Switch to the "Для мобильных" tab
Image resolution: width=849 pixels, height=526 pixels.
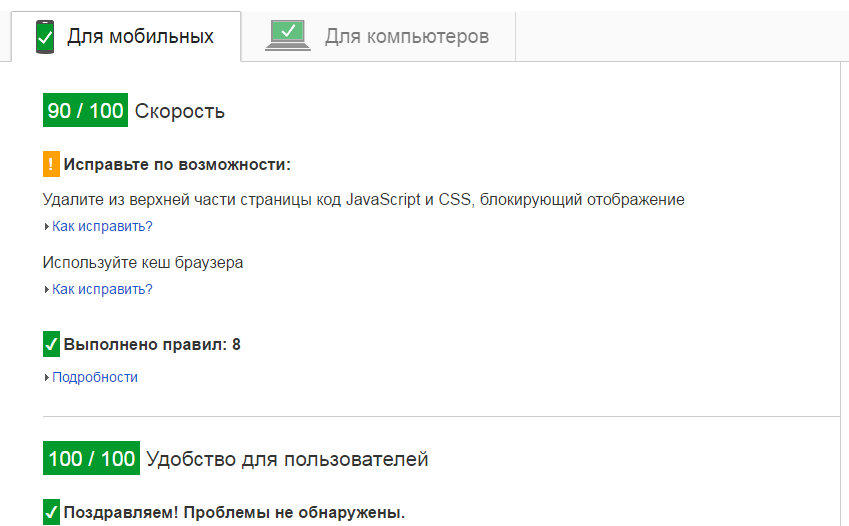coord(140,37)
